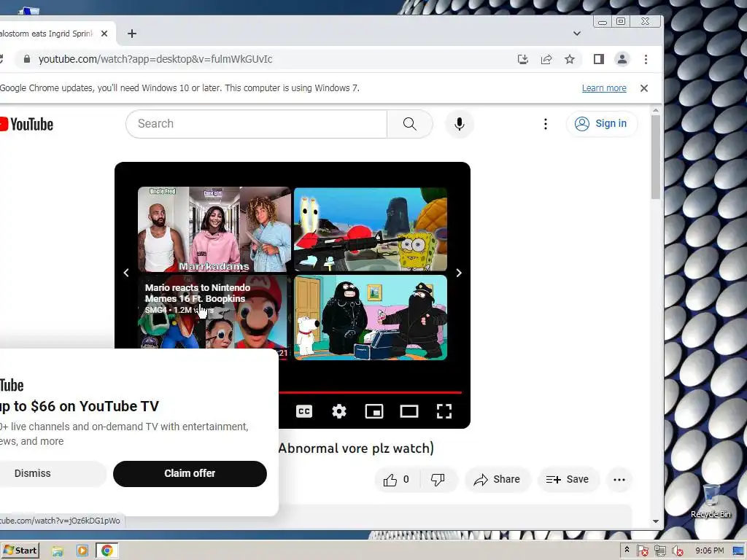Toggle the Chrome side panel

click(x=599, y=59)
